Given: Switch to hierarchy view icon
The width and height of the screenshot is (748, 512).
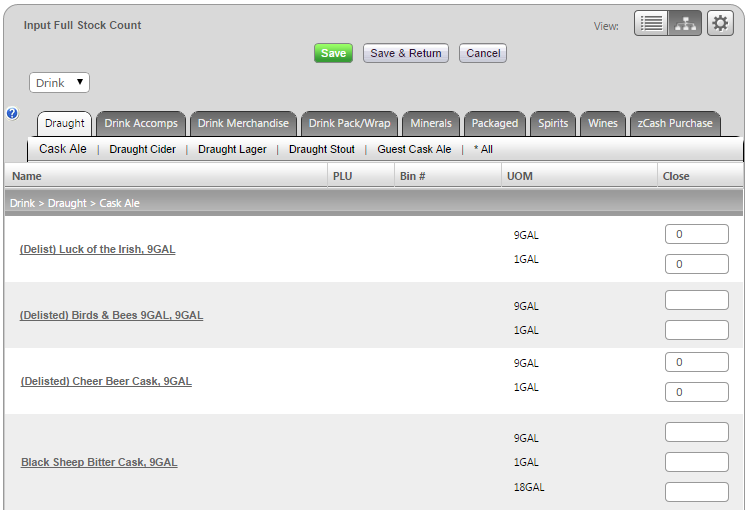Looking at the screenshot, I should point(685,24).
